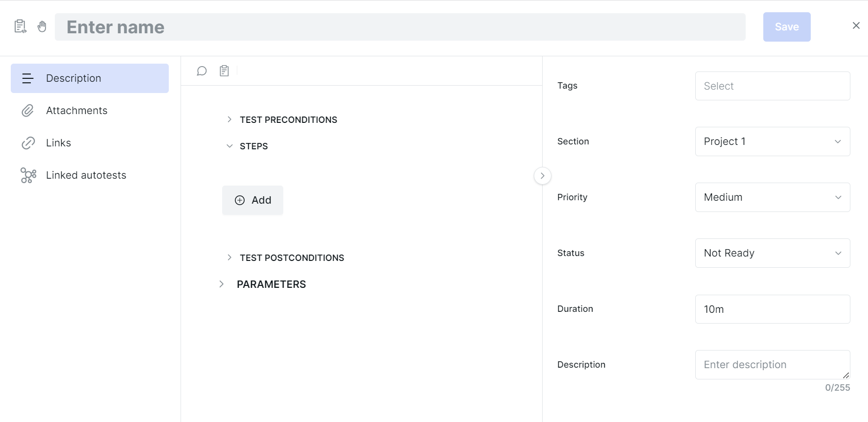Click the Duration label
Image resolution: width=868 pixels, height=422 pixels.
click(x=575, y=309)
